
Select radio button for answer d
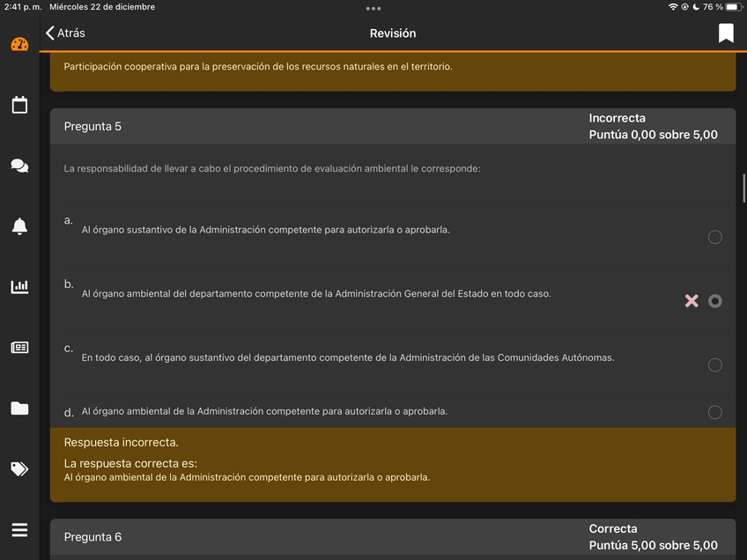pyautogui.click(x=715, y=412)
